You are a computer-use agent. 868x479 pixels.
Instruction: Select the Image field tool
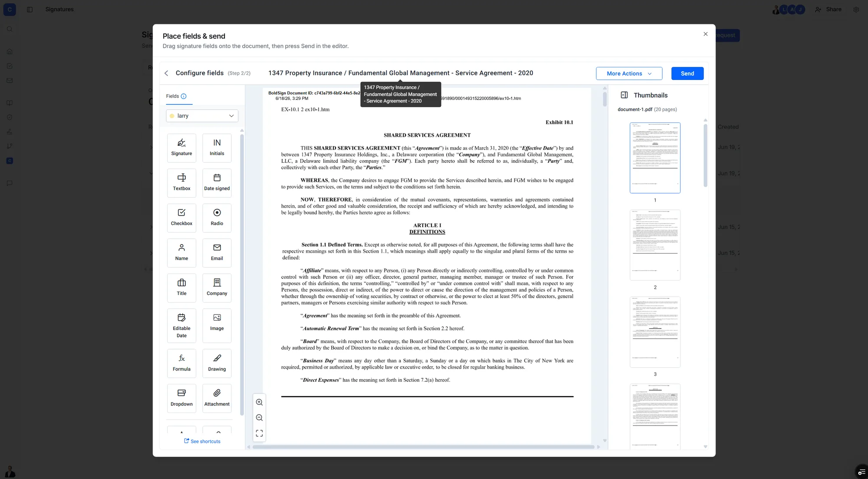click(217, 326)
